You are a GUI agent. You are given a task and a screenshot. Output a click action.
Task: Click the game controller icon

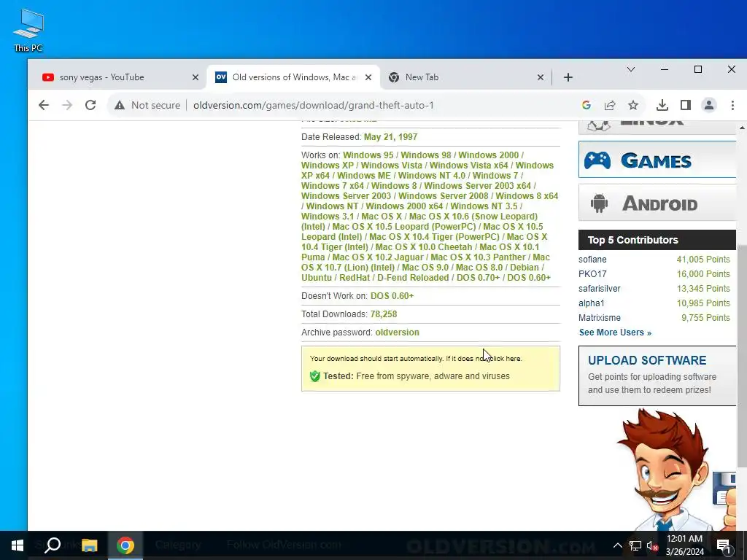click(597, 160)
